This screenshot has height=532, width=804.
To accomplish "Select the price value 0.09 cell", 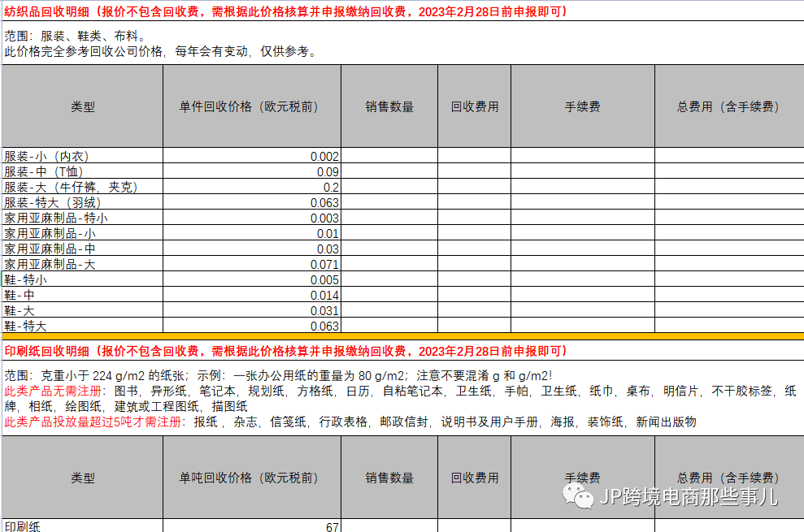I will pos(252,171).
